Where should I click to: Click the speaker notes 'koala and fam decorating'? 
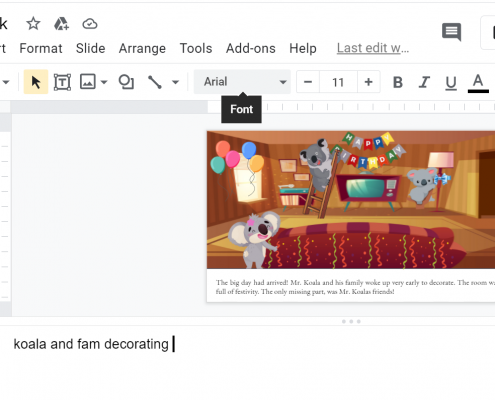[x=91, y=344]
